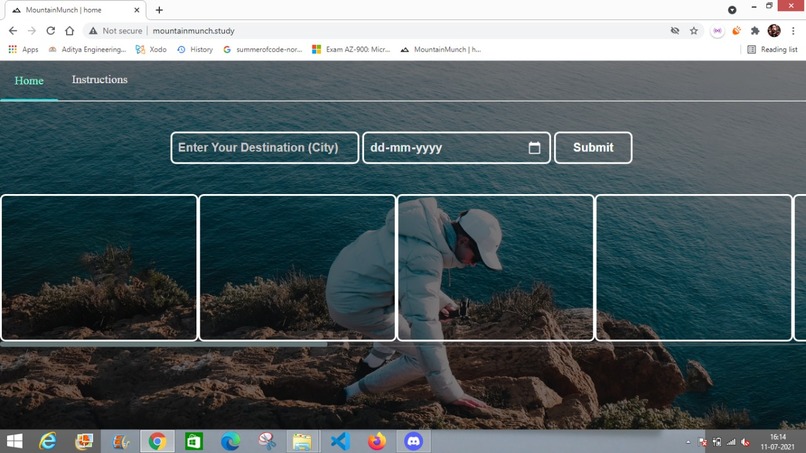Viewport: 806px width, 453px height.
Task: Open the Apps bookmarks shortcut
Action: tap(24, 49)
